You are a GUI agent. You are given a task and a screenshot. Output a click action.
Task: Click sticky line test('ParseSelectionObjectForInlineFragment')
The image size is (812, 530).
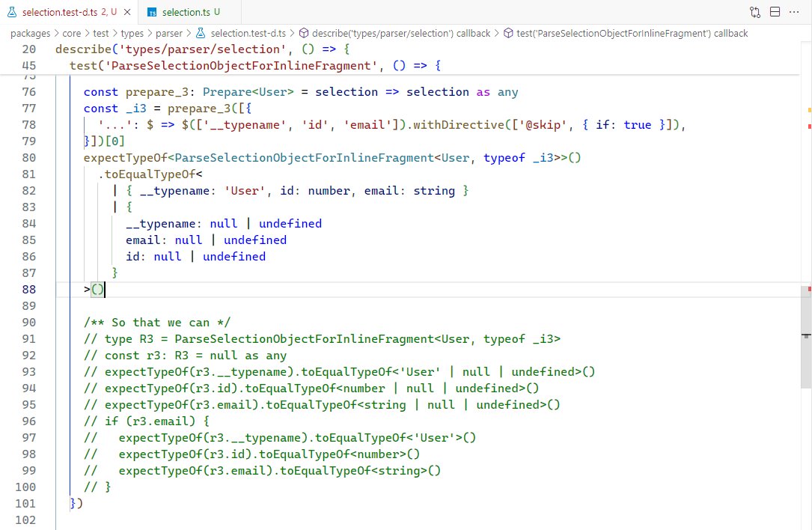point(255,66)
